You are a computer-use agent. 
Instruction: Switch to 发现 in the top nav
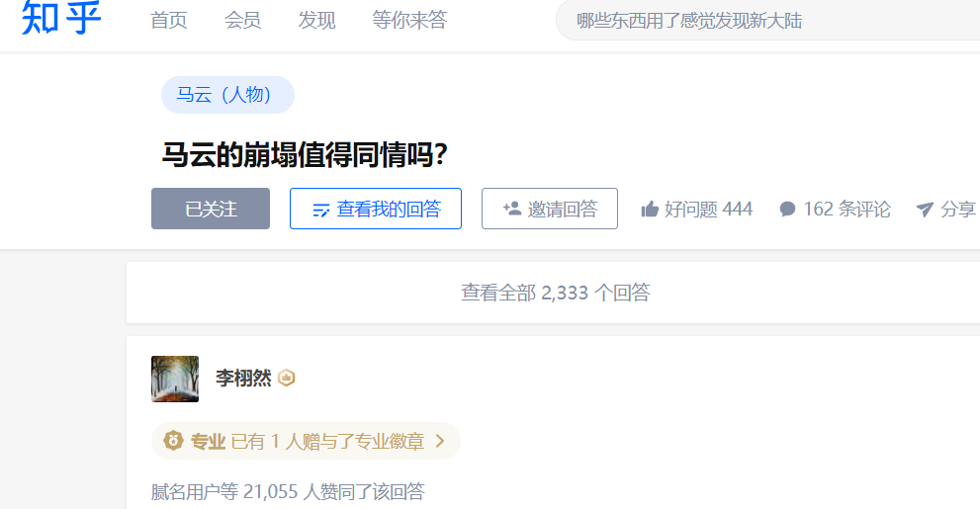[x=316, y=20]
